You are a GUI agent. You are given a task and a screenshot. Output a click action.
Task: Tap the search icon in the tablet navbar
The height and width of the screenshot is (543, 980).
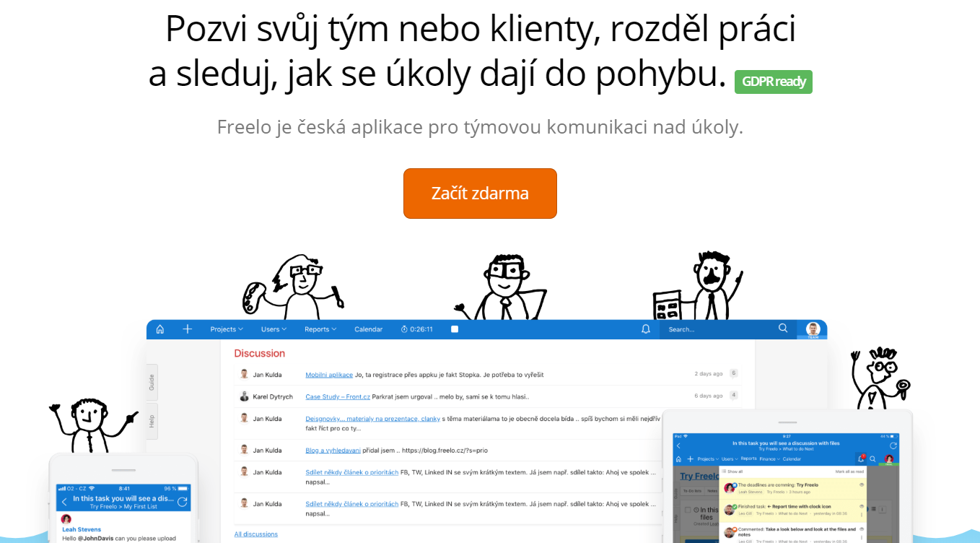point(872,459)
